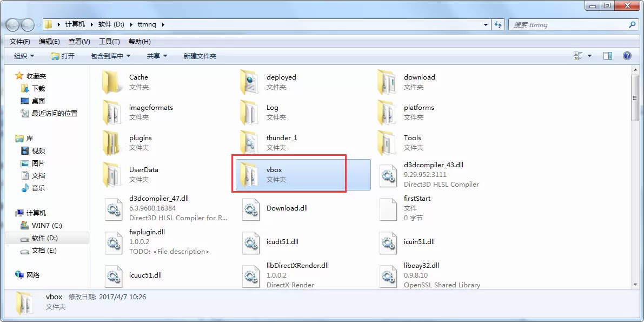Click the 新建文件夹 button
This screenshot has width=644, height=322.
point(200,56)
